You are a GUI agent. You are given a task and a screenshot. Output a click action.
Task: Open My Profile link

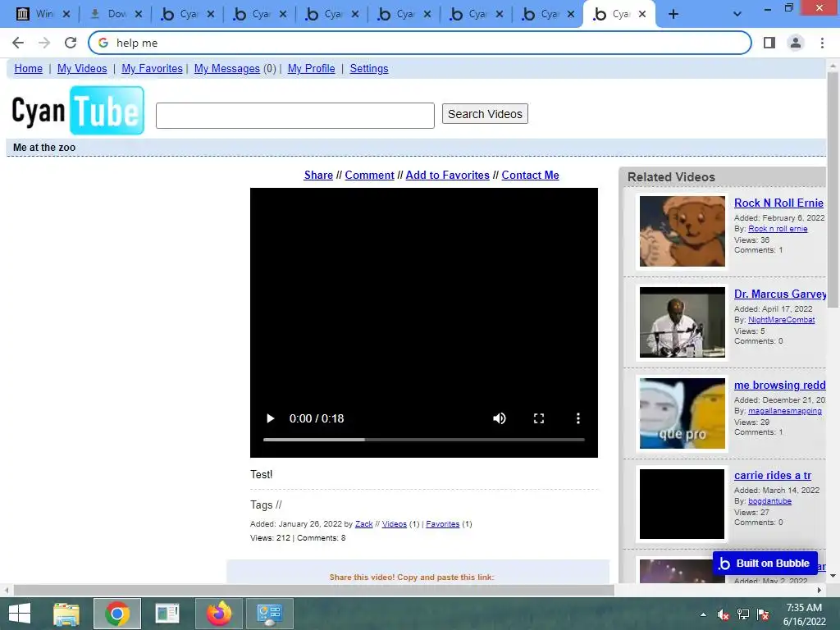click(x=311, y=69)
